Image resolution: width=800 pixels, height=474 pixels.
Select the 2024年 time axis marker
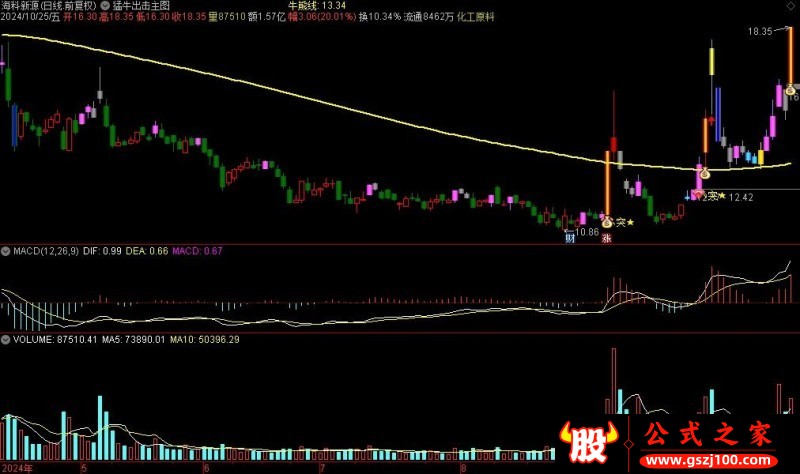16,468
